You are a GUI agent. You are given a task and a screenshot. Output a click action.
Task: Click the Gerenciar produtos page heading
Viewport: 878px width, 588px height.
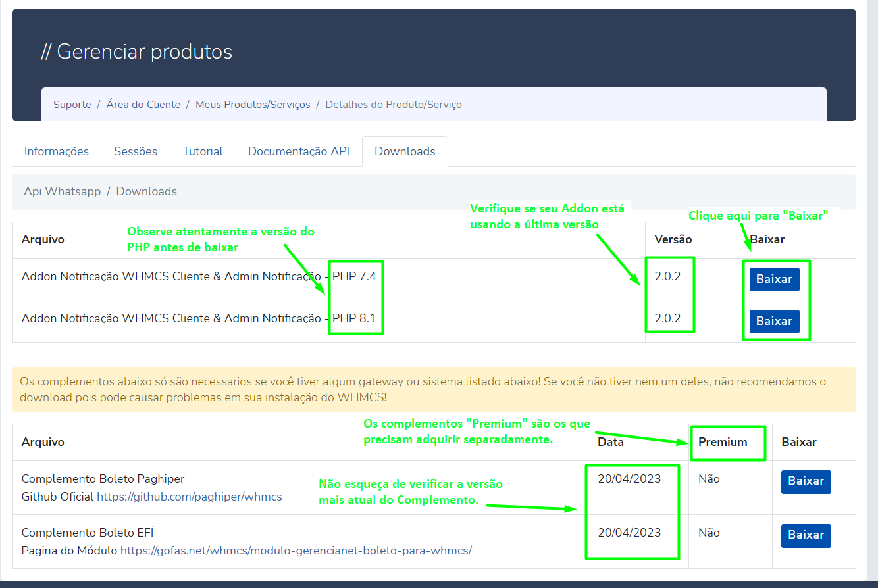(137, 51)
